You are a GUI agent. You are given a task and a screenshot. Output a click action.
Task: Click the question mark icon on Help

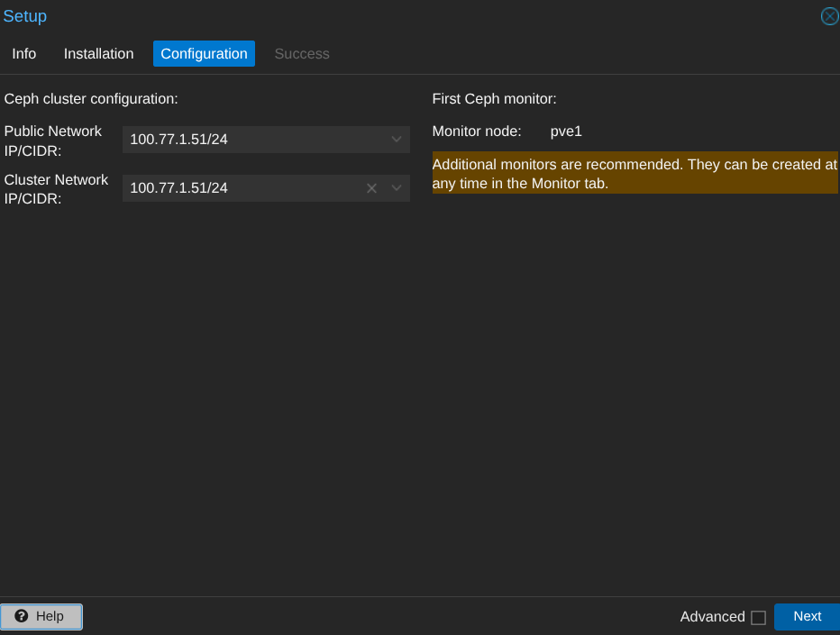click(22, 616)
